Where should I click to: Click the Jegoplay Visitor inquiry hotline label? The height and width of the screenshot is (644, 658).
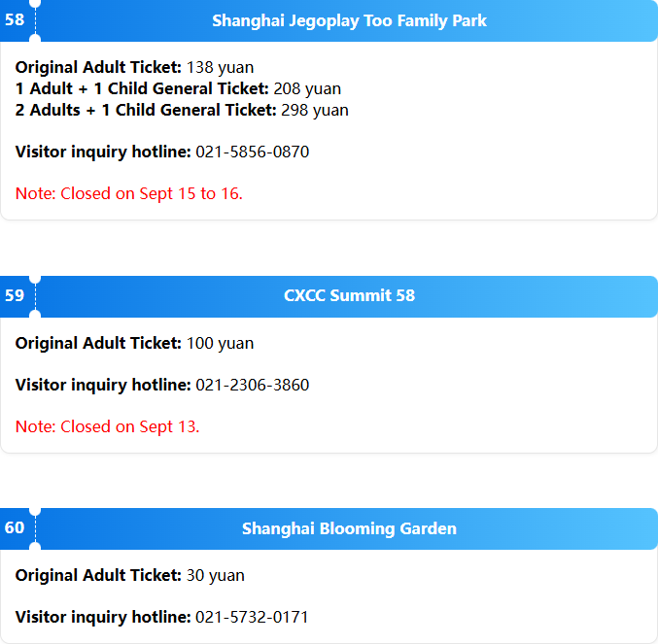[x=103, y=152]
